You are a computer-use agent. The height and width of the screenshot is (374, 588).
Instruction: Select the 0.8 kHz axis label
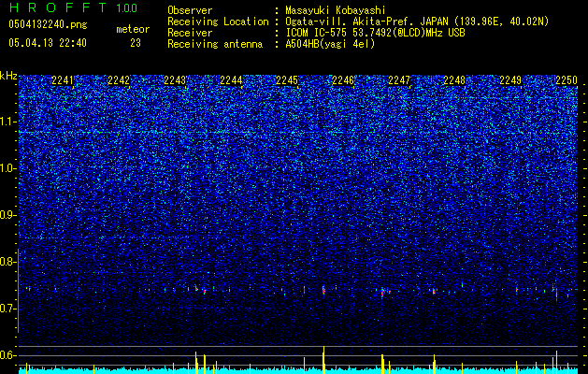click(7, 262)
